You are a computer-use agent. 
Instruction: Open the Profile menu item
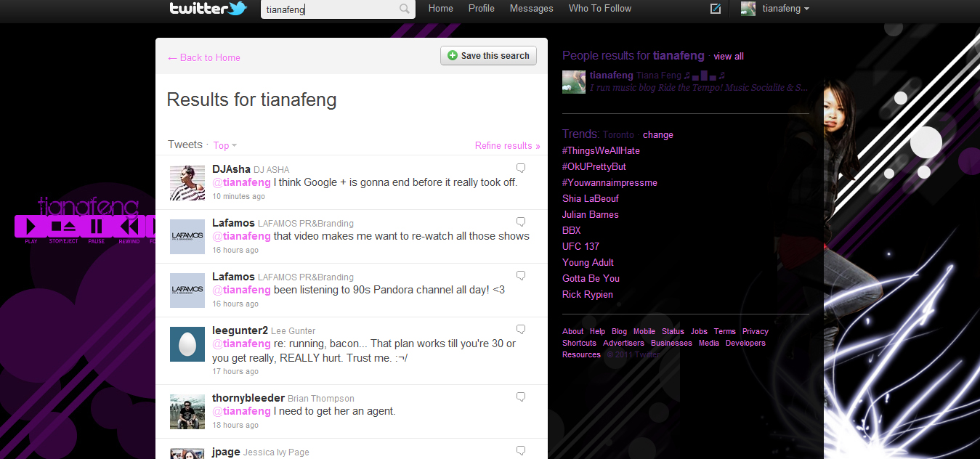(481, 9)
